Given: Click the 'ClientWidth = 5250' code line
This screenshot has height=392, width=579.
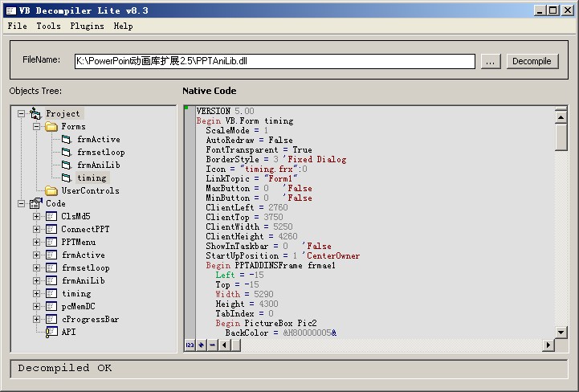Looking at the screenshot, I should click(x=249, y=227).
